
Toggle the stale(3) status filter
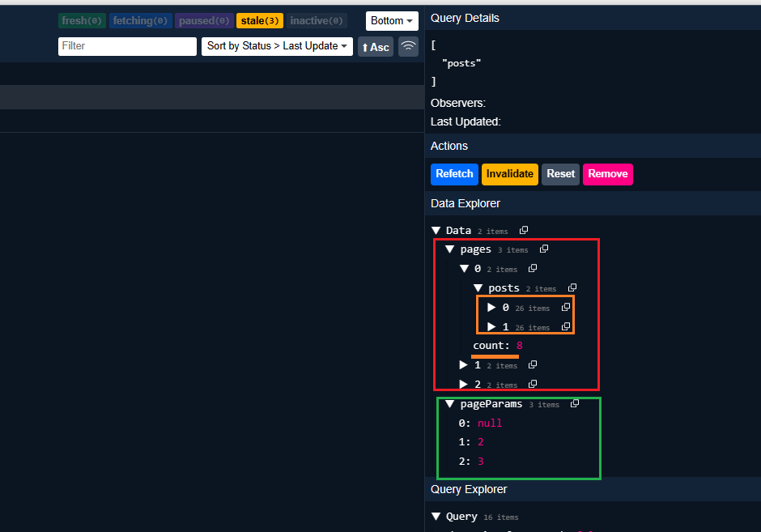pyautogui.click(x=259, y=21)
